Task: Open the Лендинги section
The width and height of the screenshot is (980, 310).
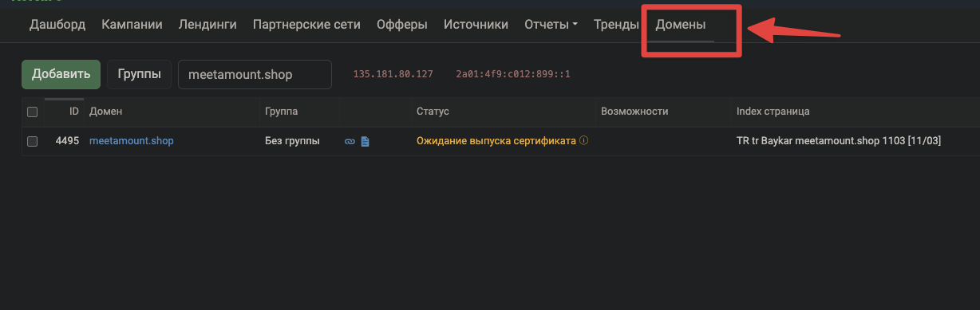Action: pyautogui.click(x=207, y=25)
